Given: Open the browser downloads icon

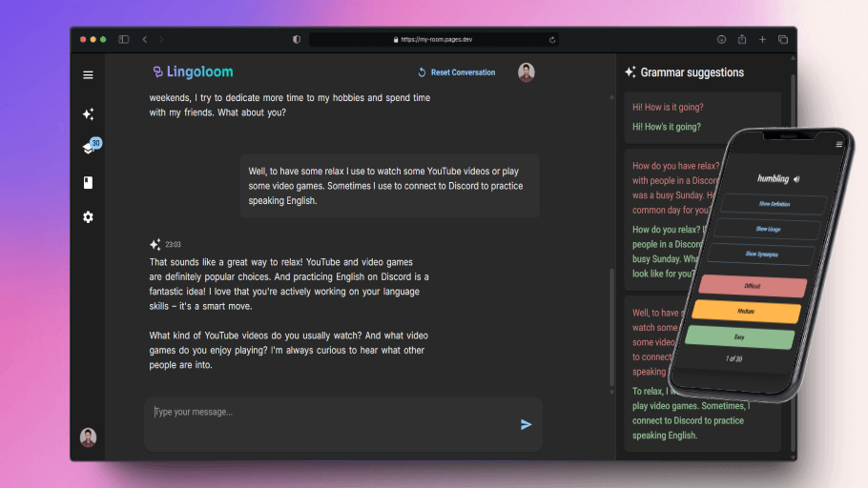Looking at the screenshot, I should [721, 39].
